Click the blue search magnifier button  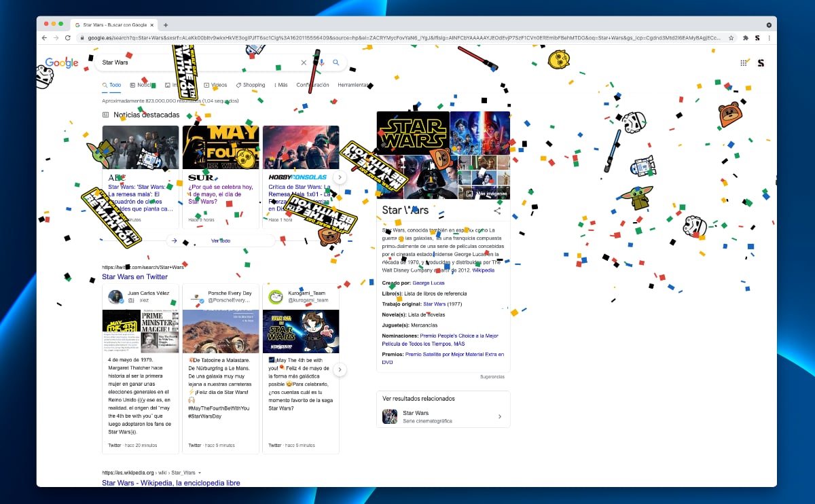tap(336, 62)
